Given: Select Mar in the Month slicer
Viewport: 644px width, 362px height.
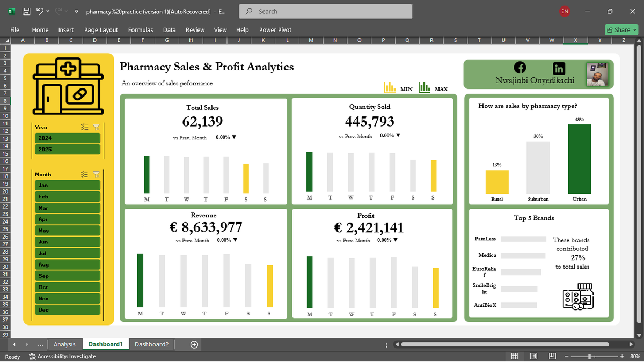Looking at the screenshot, I should pyautogui.click(x=68, y=208).
